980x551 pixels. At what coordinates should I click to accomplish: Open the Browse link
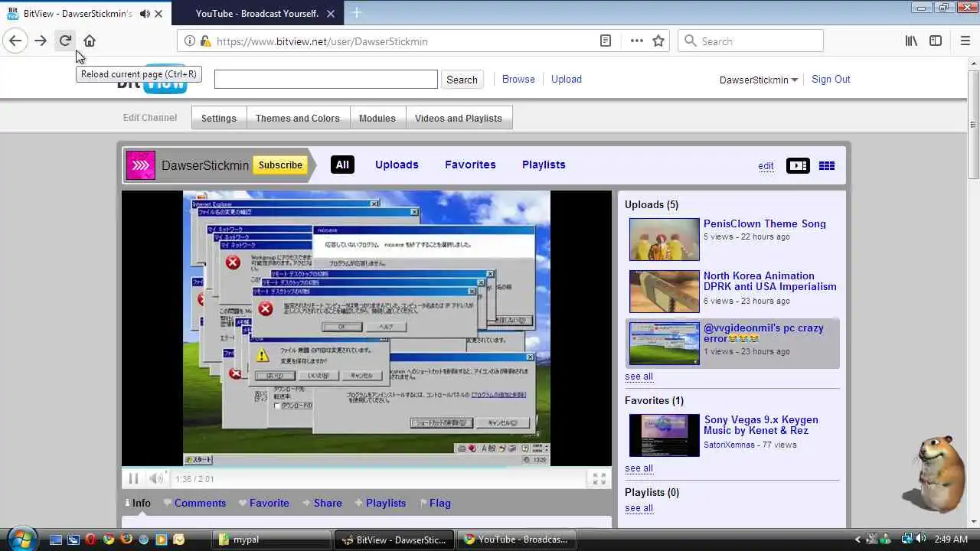tap(518, 79)
